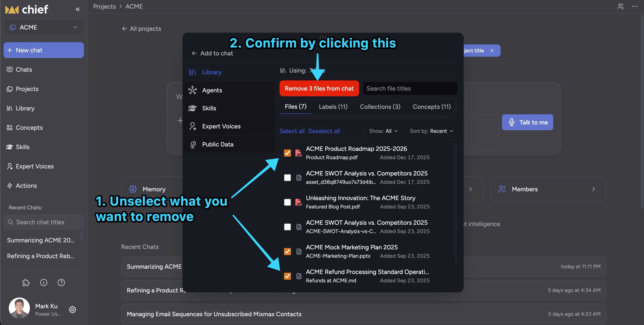The height and width of the screenshot is (325, 644).
Task: Click the microphone icon in Talk to me
Action: (511, 122)
